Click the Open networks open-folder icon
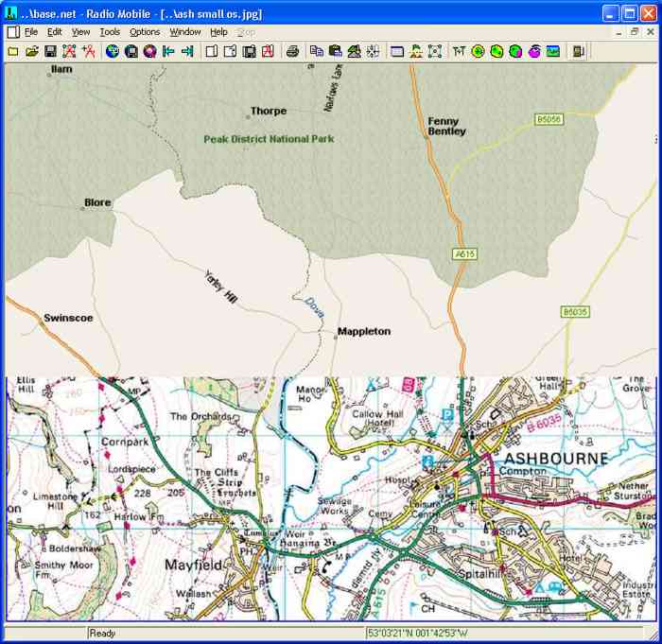 coord(31,51)
